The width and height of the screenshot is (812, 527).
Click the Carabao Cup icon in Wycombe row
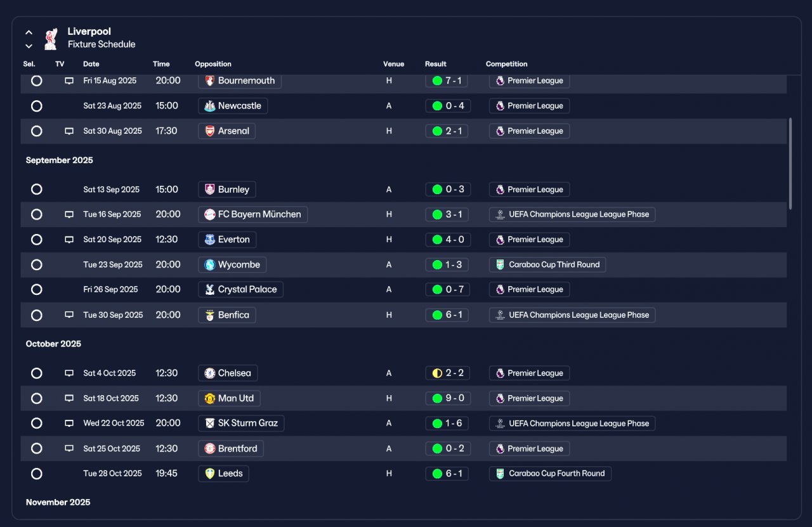point(500,264)
